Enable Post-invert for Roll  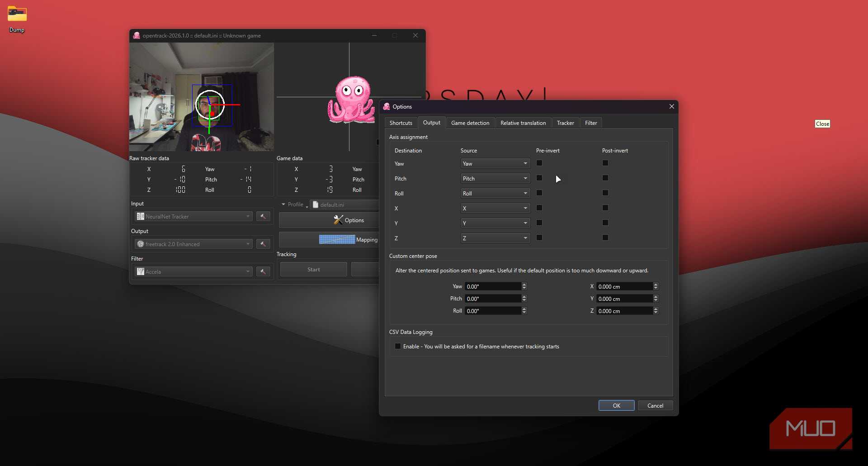coord(605,193)
